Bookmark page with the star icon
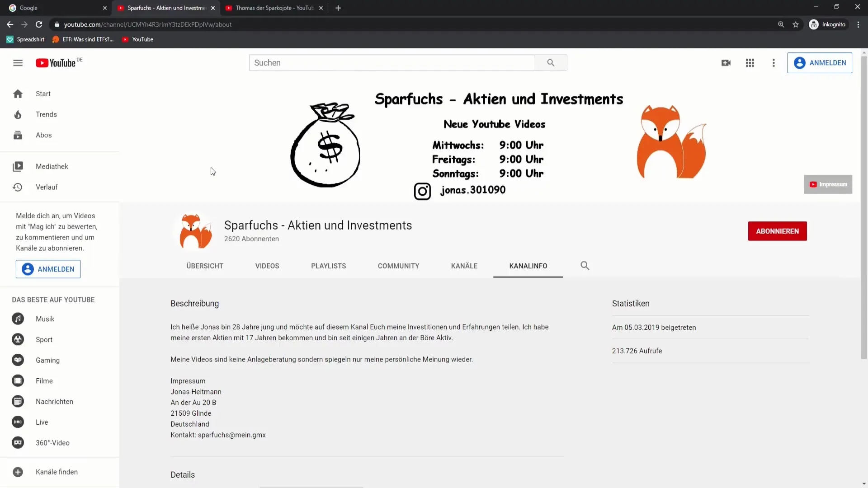The width and height of the screenshot is (868, 488). (796, 24)
